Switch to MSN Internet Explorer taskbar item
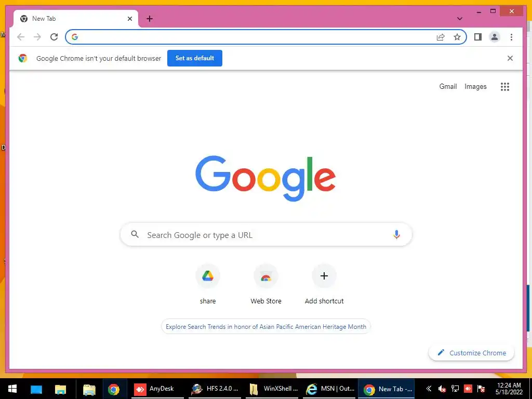 (x=329, y=389)
